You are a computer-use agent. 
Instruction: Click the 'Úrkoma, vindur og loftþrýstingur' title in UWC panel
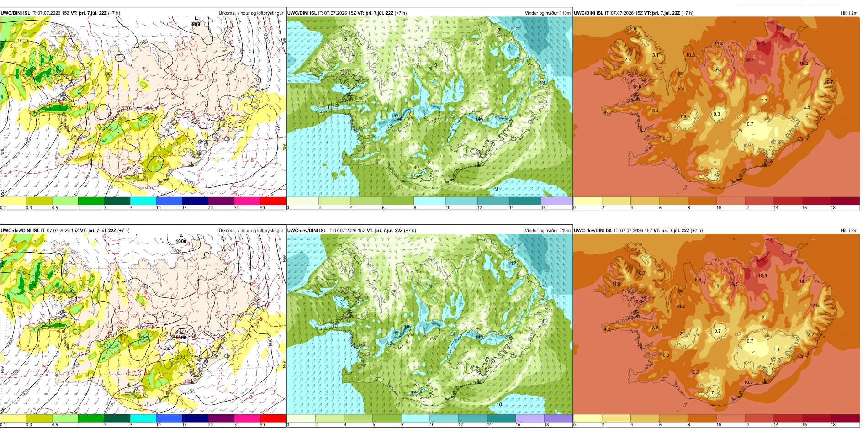[x=251, y=13]
